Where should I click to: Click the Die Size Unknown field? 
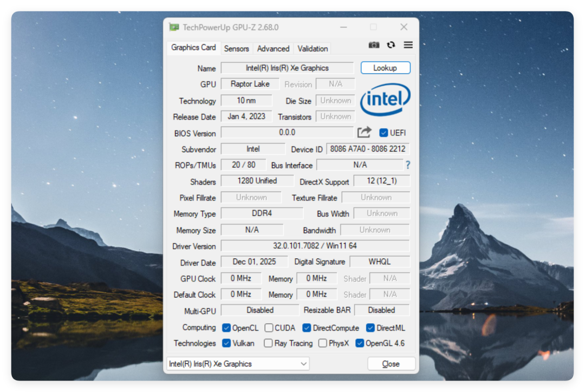pyautogui.click(x=335, y=101)
